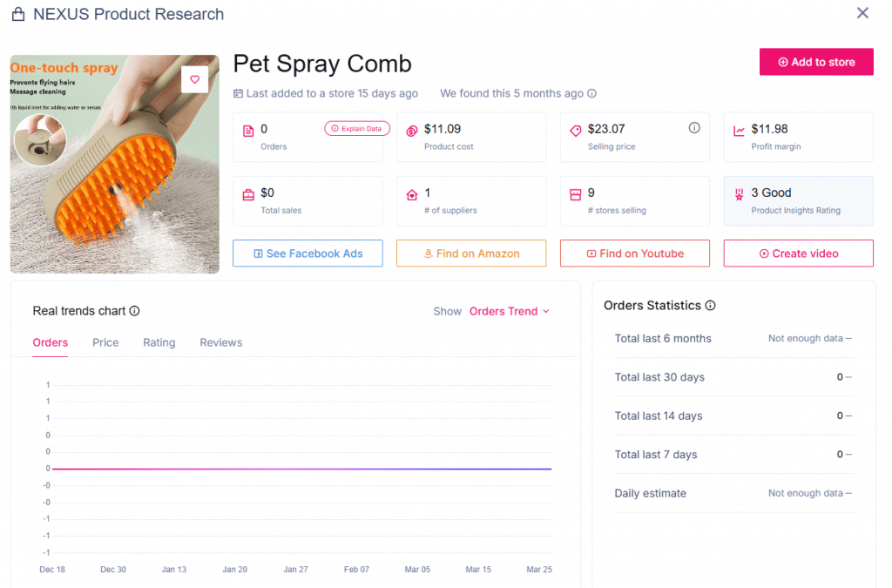Click the Pet Spray Comb product thumbnail

coord(114,165)
